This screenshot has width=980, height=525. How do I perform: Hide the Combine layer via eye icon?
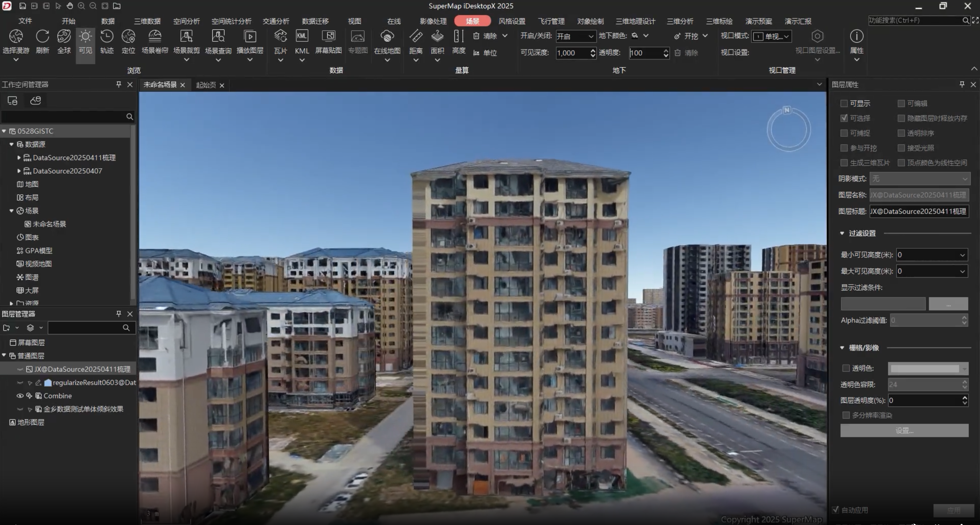(x=20, y=396)
